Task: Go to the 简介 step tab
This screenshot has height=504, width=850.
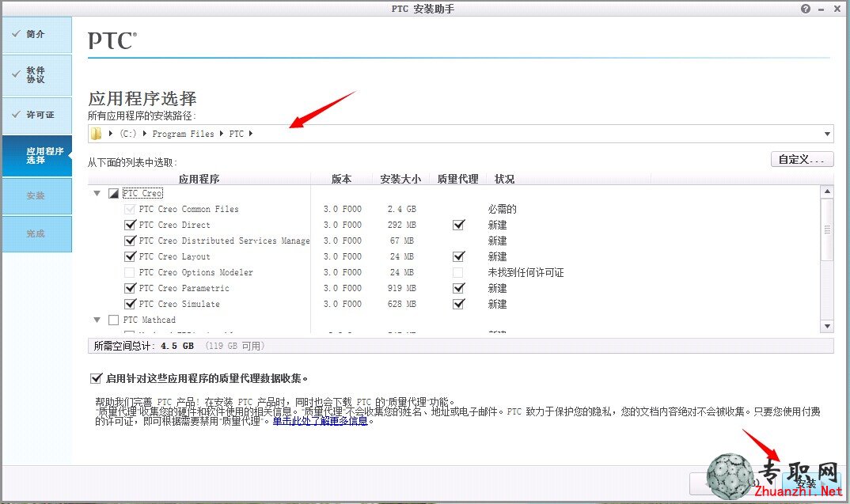Action: [x=37, y=35]
